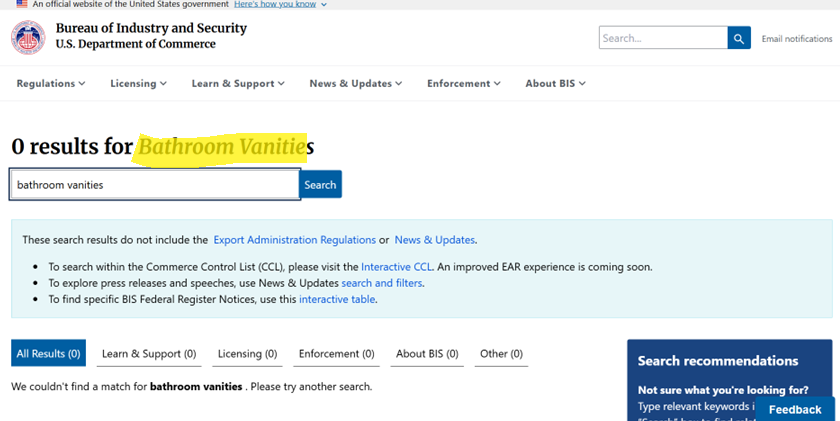The height and width of the screenshot is (421, 840).
Task: Click the bathroom vanities search input field
Action: [x=155, y=185]
